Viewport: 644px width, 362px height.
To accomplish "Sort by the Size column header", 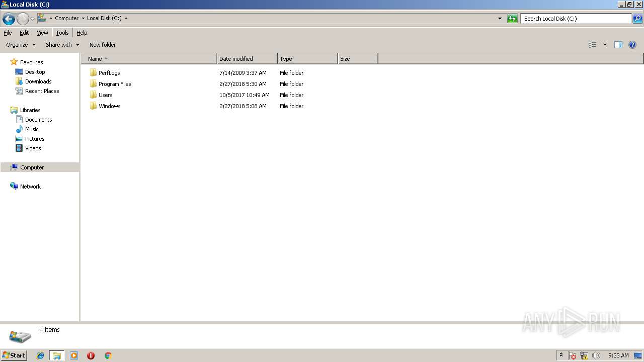I will tap(358, 59).
